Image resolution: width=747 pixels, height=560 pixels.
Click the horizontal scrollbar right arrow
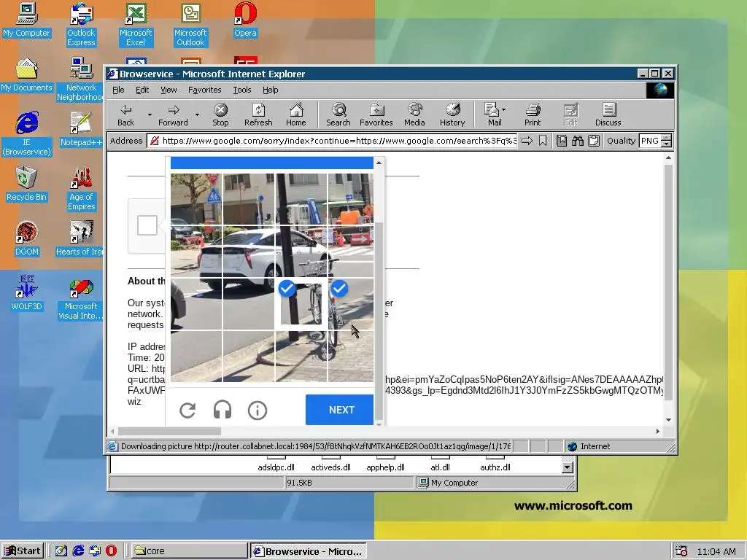pos(658,431)
